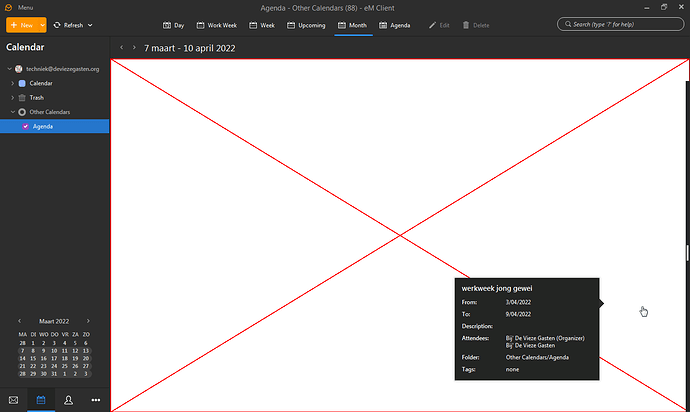The width and height of the screenshot is (690, 412).
Task: Refresh the calendar
Action: coord(68,25)
